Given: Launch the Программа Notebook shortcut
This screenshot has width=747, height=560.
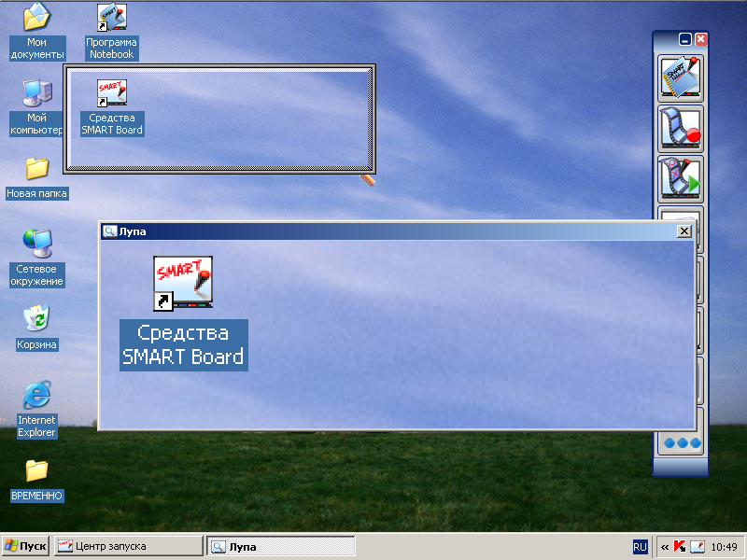Looking at the screenshot, I should pos(112,32).
